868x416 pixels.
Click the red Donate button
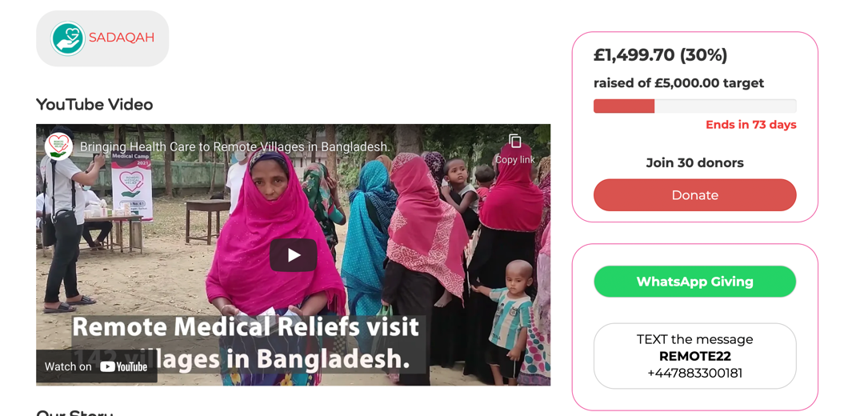(x=694, y=195)
